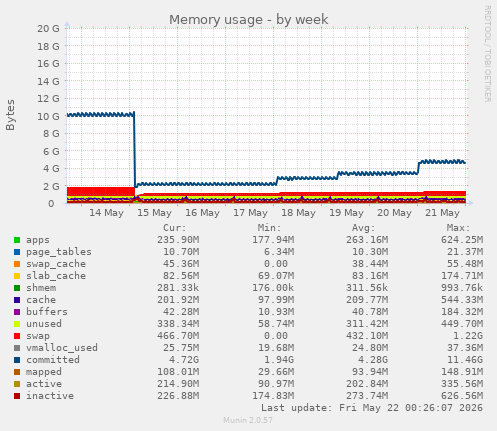Image resolution: width=497 pixels, height=431 pixels.
Task: Click the apps green color swatch
Action: [x=17, y=240]
